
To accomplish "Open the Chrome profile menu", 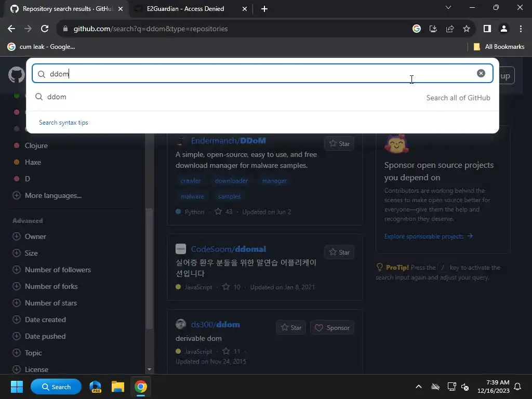I will point(504,29).
